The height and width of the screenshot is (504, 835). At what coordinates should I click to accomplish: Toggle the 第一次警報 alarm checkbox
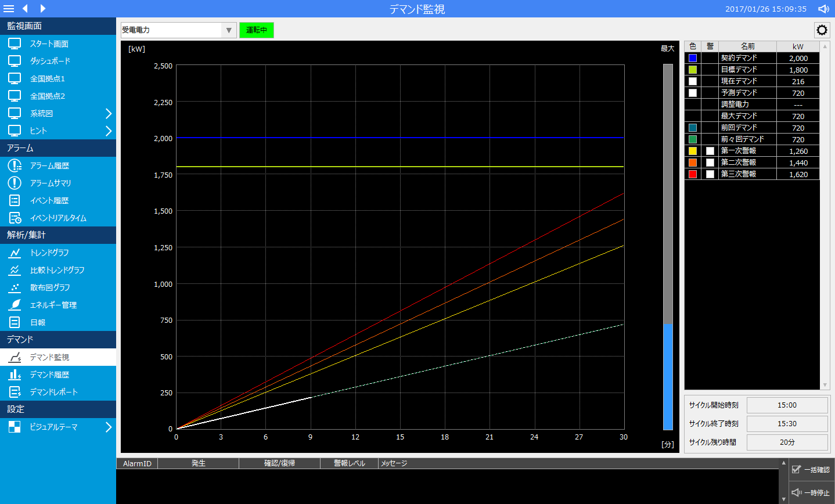click(710, 151)
